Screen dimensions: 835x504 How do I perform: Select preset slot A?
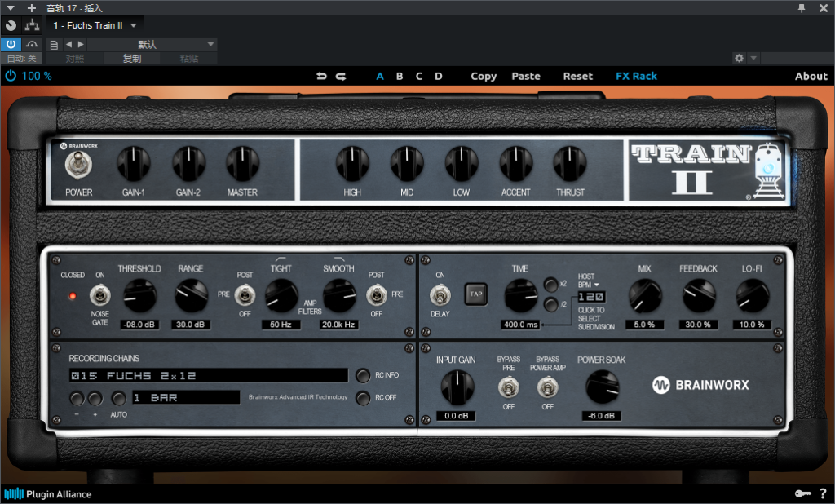pos(380,76)
